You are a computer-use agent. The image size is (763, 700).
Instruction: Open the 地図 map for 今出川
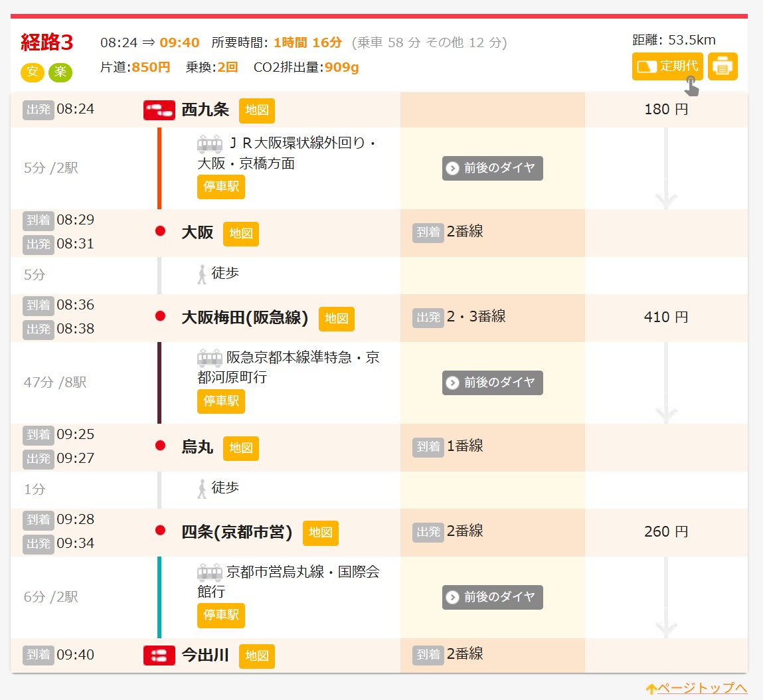click(x=257, y=656)
